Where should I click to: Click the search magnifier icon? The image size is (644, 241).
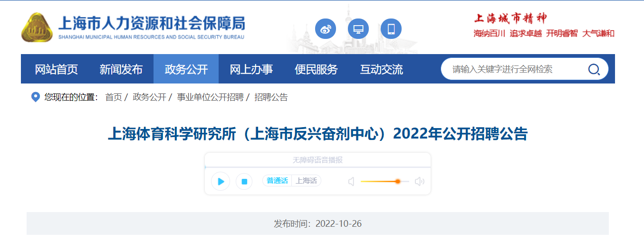[x=594, y=70]
